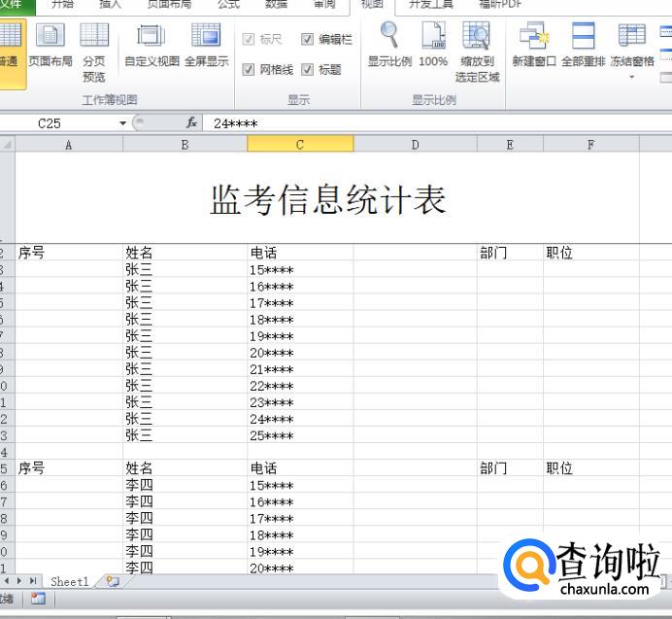Click 张三 cell beside 15****
This screenshot has height=619, width=672.
coord(185,269)
